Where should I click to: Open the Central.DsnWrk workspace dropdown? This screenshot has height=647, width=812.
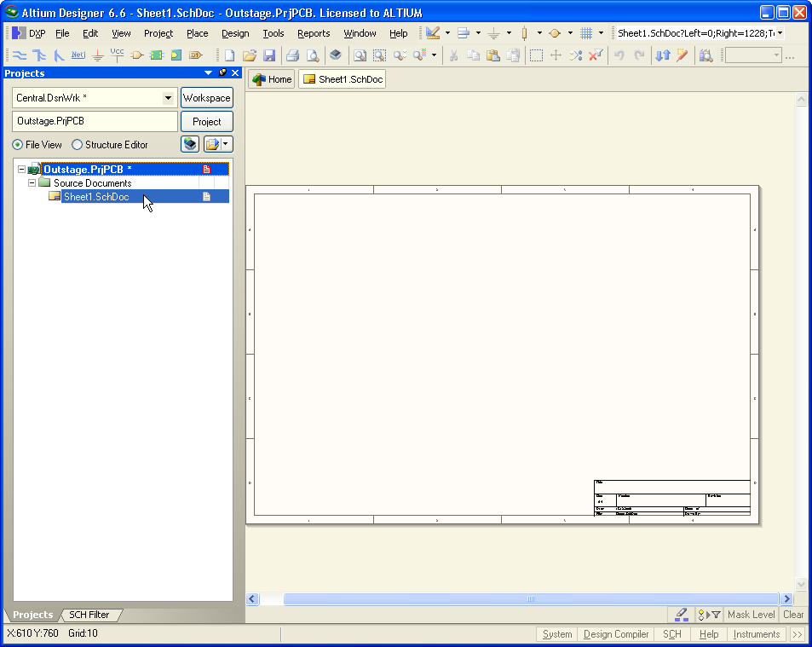pyautogui.click(x=169, y=97)
